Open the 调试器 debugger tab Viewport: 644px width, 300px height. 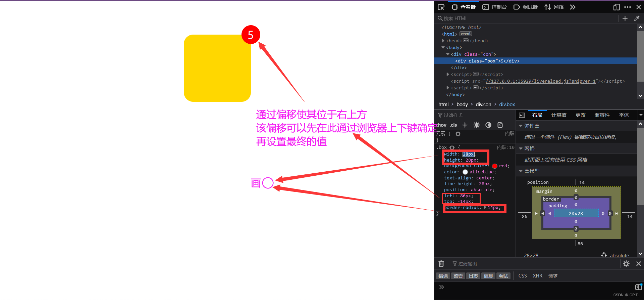coord(526,7)
